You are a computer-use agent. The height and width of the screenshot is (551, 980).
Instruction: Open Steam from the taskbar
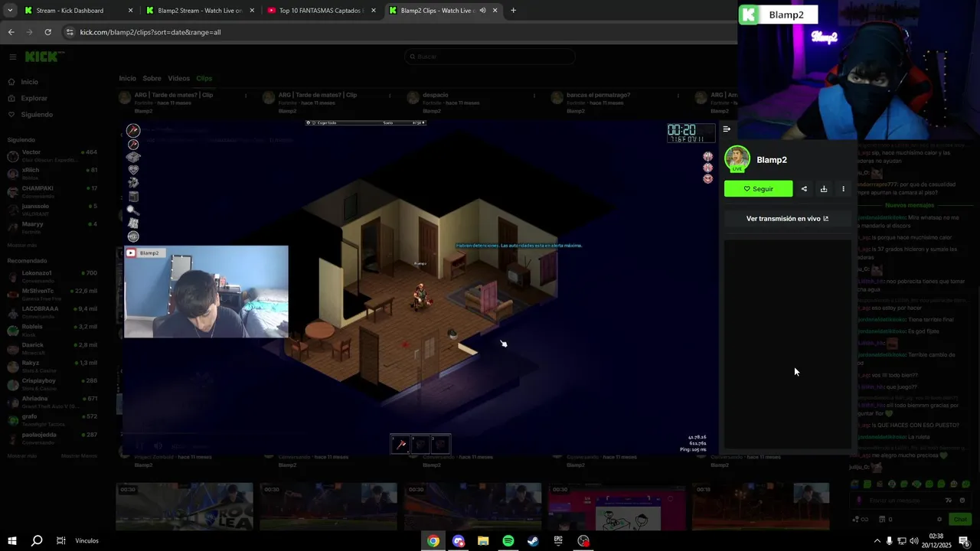533,541
